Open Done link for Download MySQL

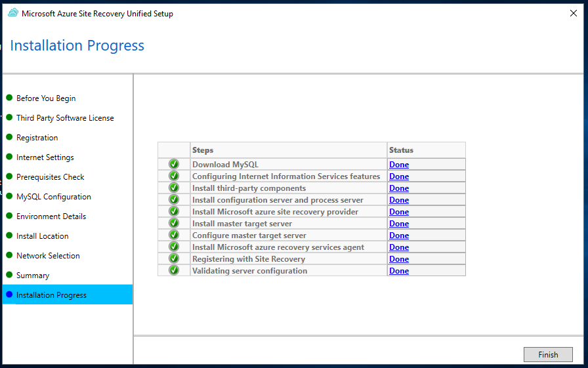[399, 165]
